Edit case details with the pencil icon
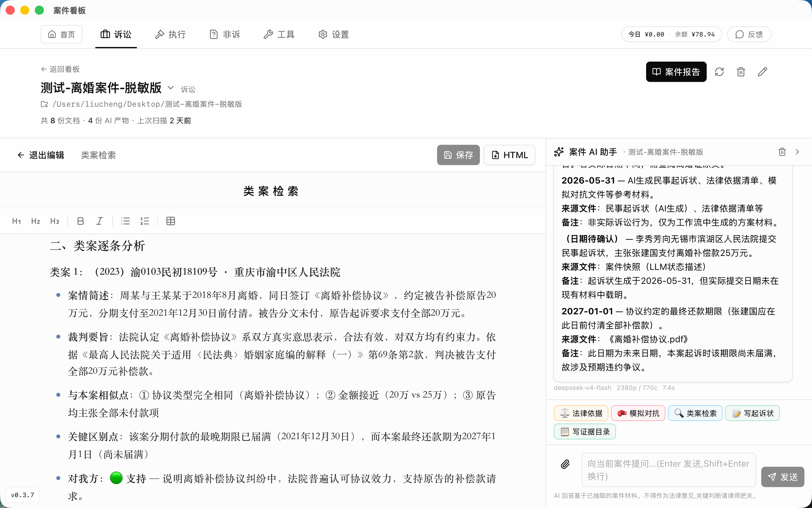Screen dimensions: 812x508 point(762,71)
